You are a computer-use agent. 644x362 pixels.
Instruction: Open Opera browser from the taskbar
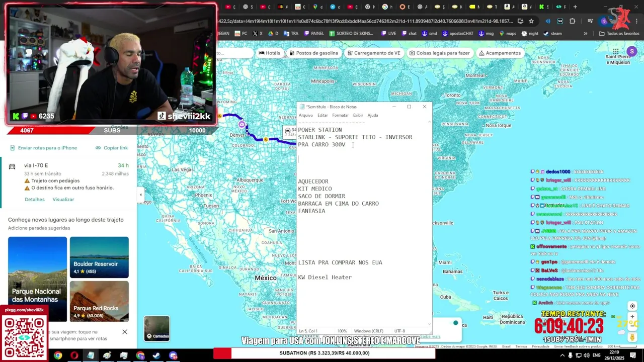coord(74,355)
